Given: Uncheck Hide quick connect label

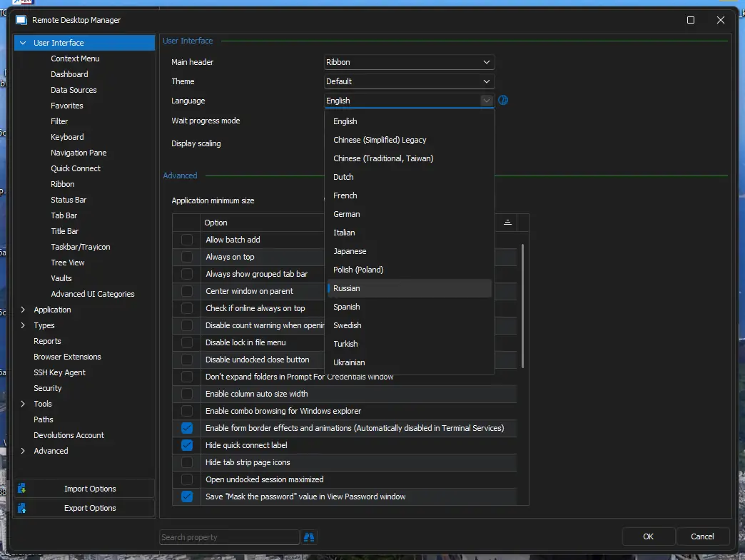Looking at the screenshot, I should point(187,445).
